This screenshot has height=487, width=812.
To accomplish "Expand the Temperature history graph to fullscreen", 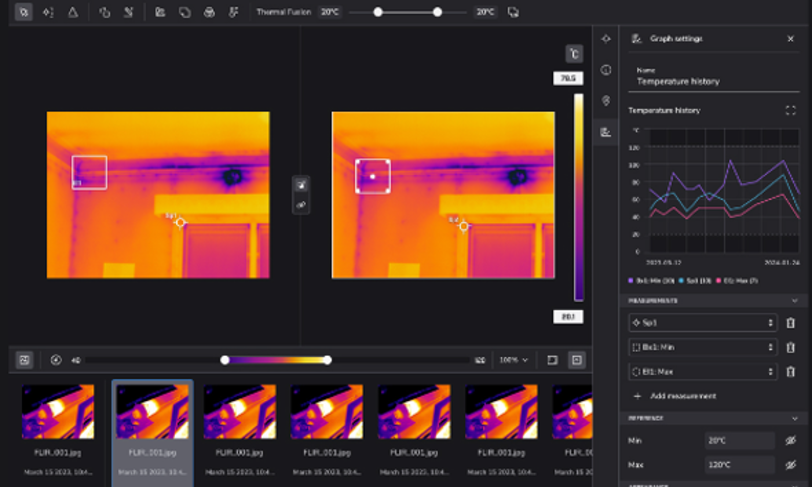I will coord(790,110).
